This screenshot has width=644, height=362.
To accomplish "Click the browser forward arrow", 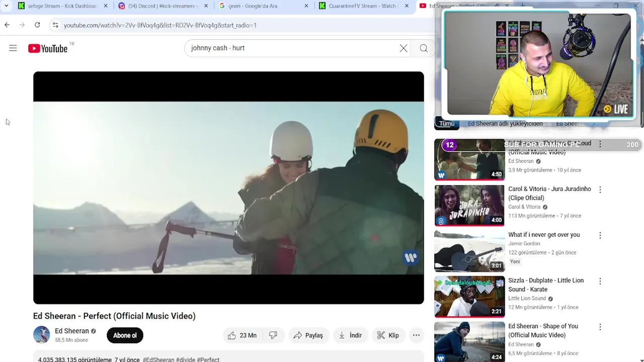I will 22,25.
